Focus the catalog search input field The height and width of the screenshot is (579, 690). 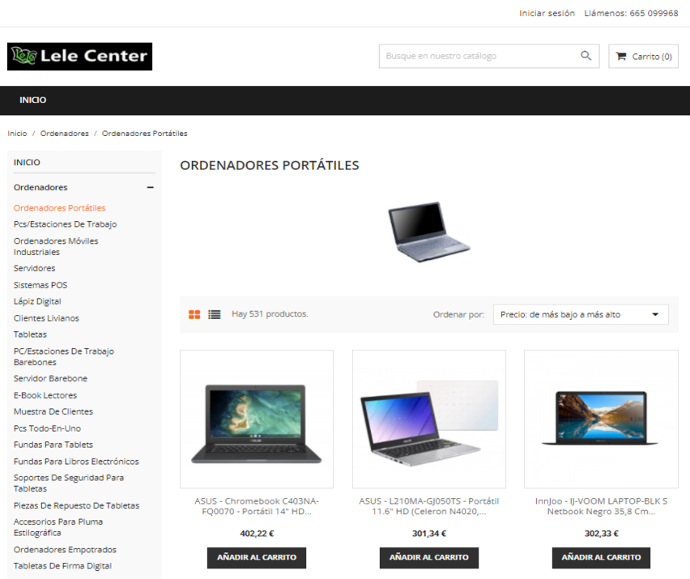(480, 56)
